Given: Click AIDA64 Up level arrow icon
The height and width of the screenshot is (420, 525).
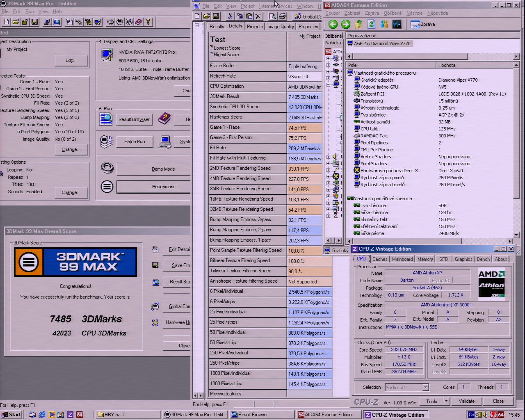Looking at the screenshot, I should [358, 24].
